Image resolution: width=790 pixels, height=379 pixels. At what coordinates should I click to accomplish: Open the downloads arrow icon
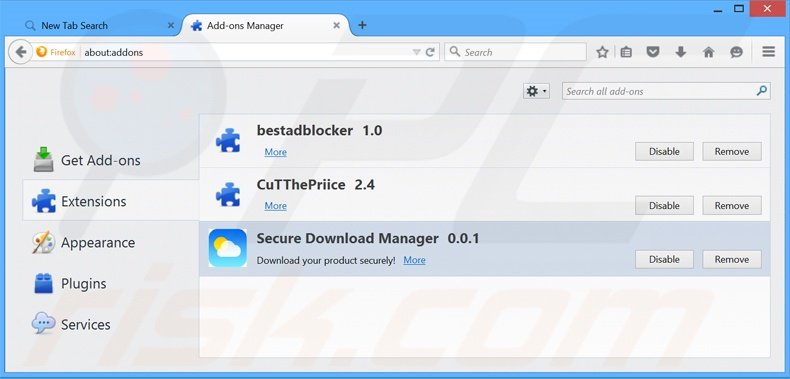(681, 52)
